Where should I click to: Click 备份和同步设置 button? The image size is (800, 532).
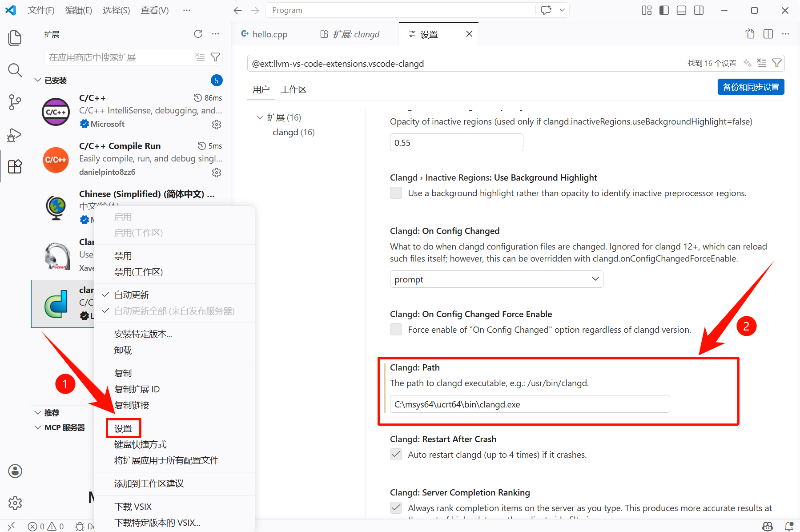[x=751, y=87]
